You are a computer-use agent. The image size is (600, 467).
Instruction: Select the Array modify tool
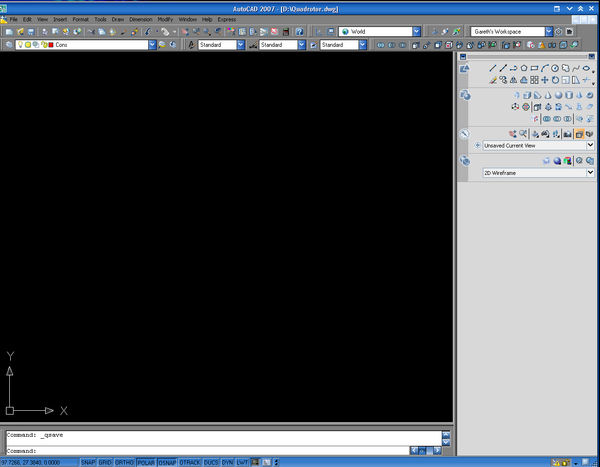point(534,80)
